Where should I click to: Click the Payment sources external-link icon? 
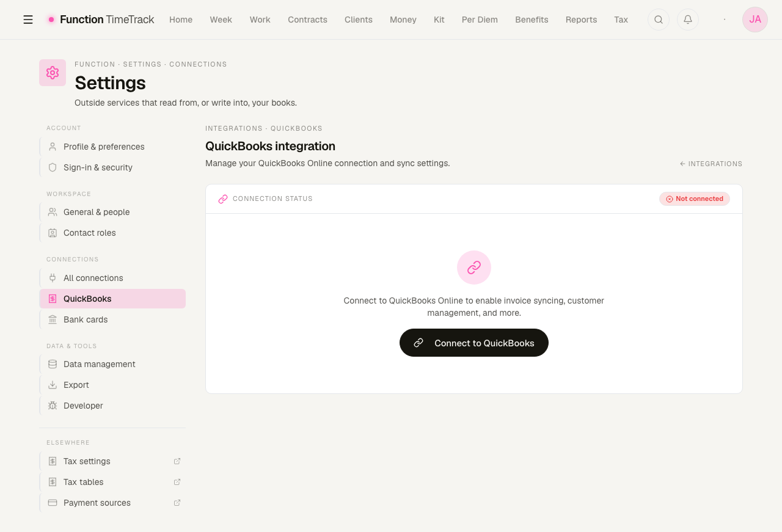coord(177,503)
